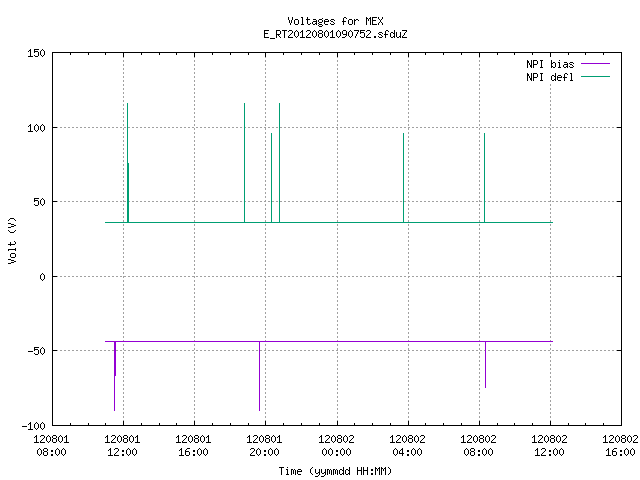This screenshot has height=480, width=640.
Task: Click the x-axis label 120801 20:00
Action: [264, 446]
